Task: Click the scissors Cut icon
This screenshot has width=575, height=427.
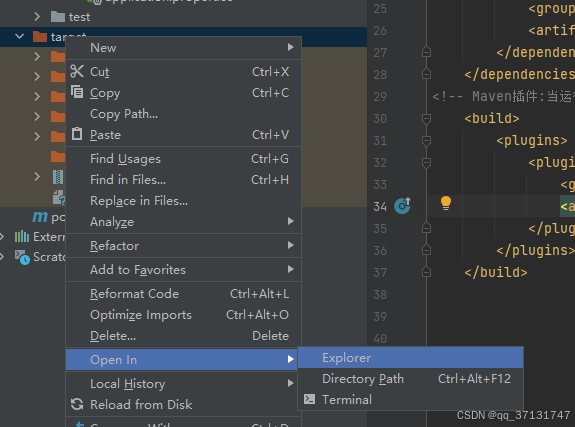Action: 77,72
